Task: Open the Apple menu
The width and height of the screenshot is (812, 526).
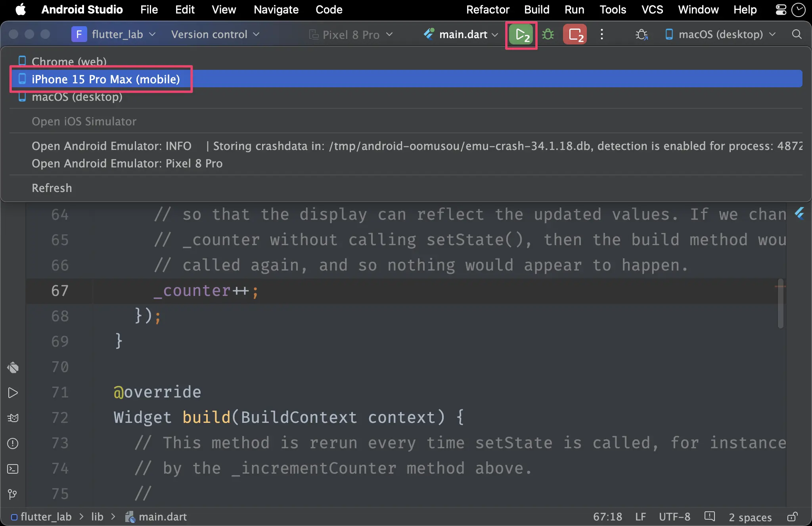Action: 21,10
